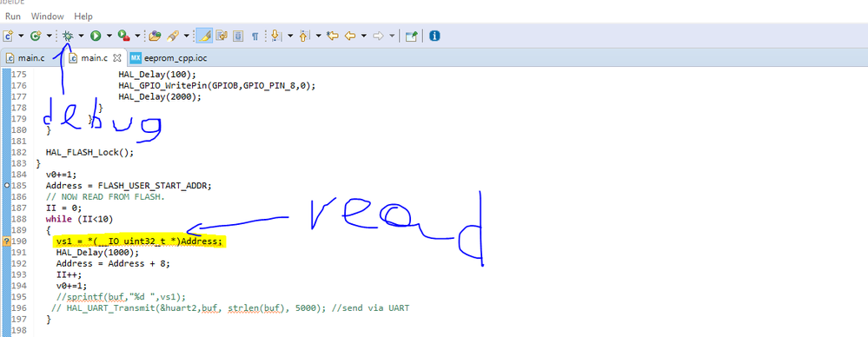
Task: Expand the dropdown beside the green C icon
Action: point(49,36)
